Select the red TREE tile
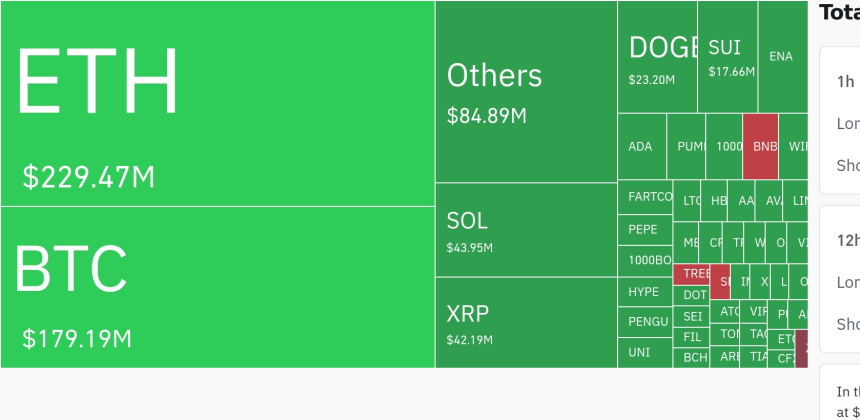The image size is (860, 420). click(x=692, y=273)
